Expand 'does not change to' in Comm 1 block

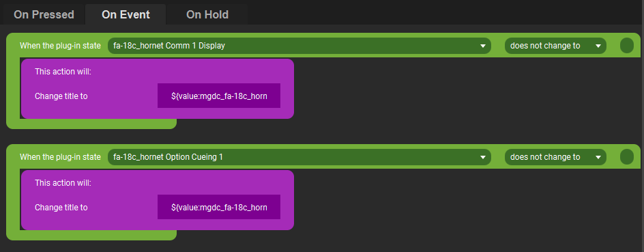click(555, 46)
